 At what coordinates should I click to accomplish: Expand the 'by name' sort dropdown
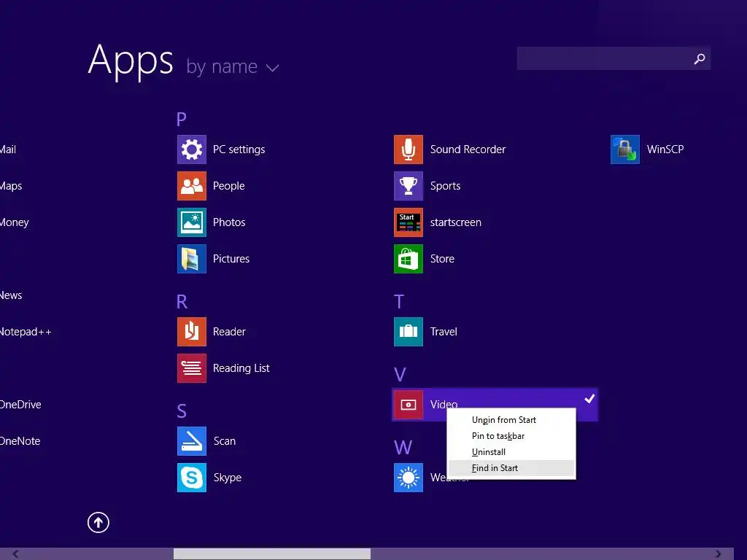pos(232,66)
